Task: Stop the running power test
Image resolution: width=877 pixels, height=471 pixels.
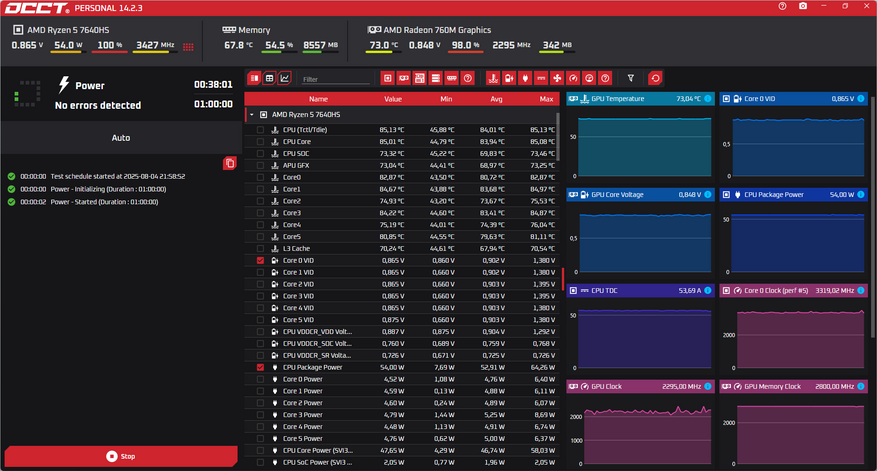Action: pos(121,456)
